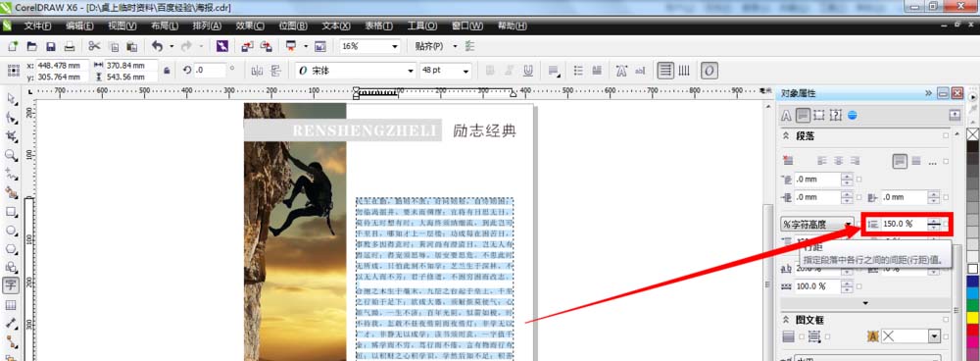Toggle vertical text direction button

[x=684, y=71]
